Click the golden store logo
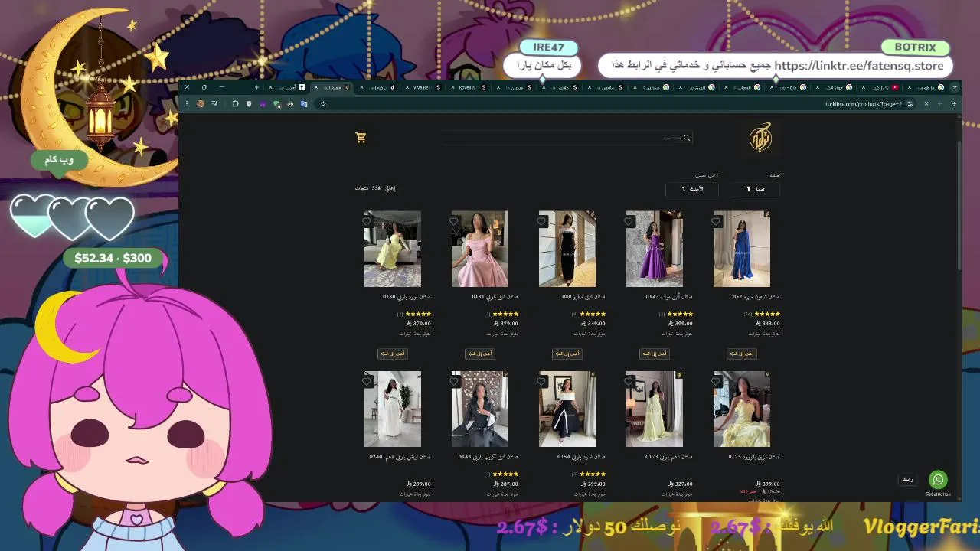Screen dimensions: 980x551 (760, 138)
